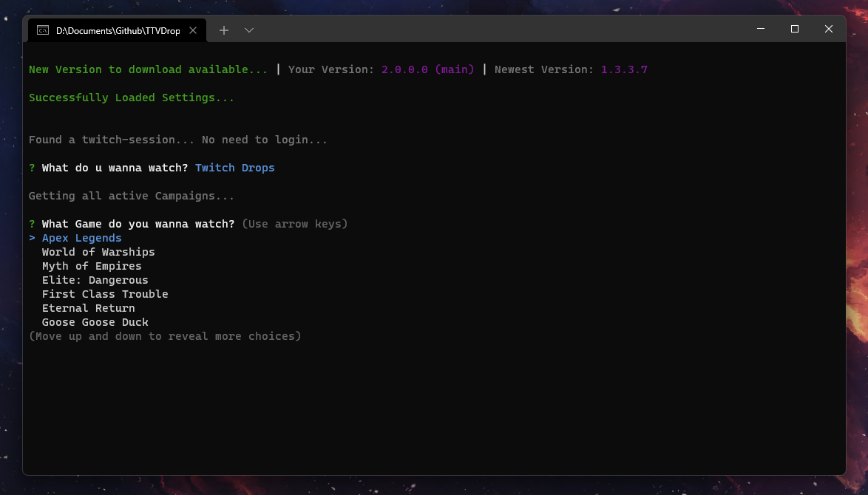Click the Twitch Drops answer text

pyautogui.click(x=234, y=168)
